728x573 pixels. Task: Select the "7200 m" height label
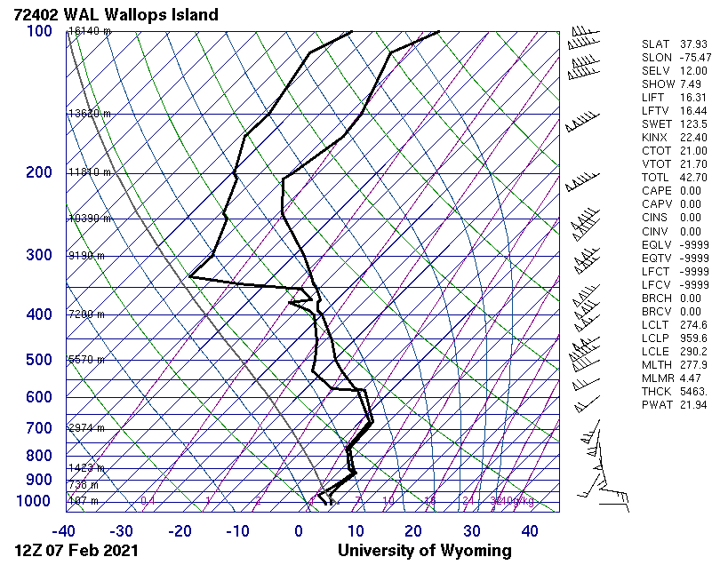pyautogui.click(x=87, y=314)
